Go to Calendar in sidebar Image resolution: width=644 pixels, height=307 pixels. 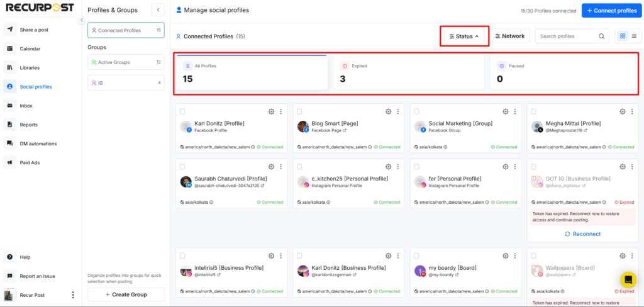pos(30,49)
